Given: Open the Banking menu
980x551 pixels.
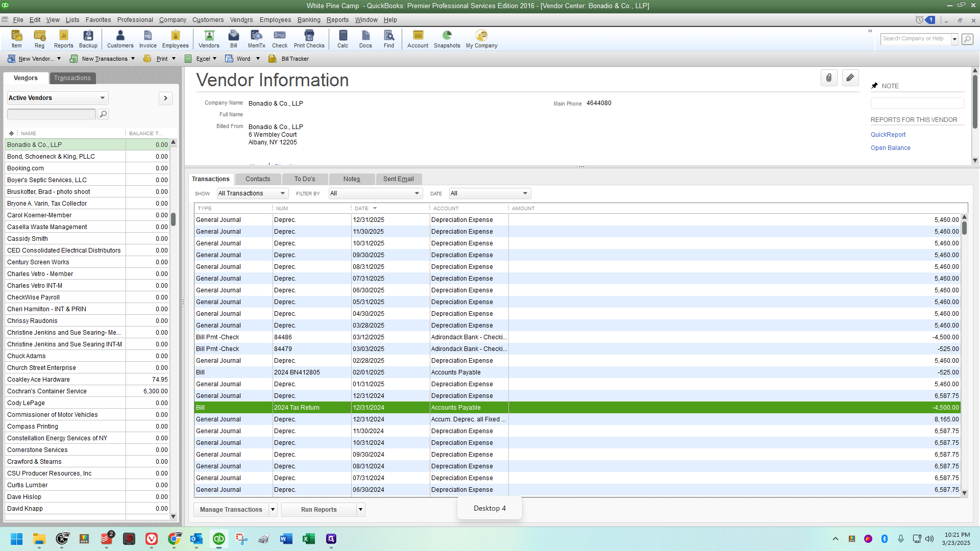Looking at the screenshot, I should pyautogui.click(x=309, y=20).
